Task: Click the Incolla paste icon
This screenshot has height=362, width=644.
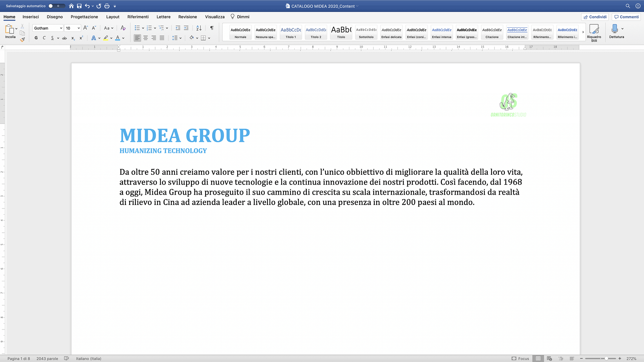Action: point(9,29)
